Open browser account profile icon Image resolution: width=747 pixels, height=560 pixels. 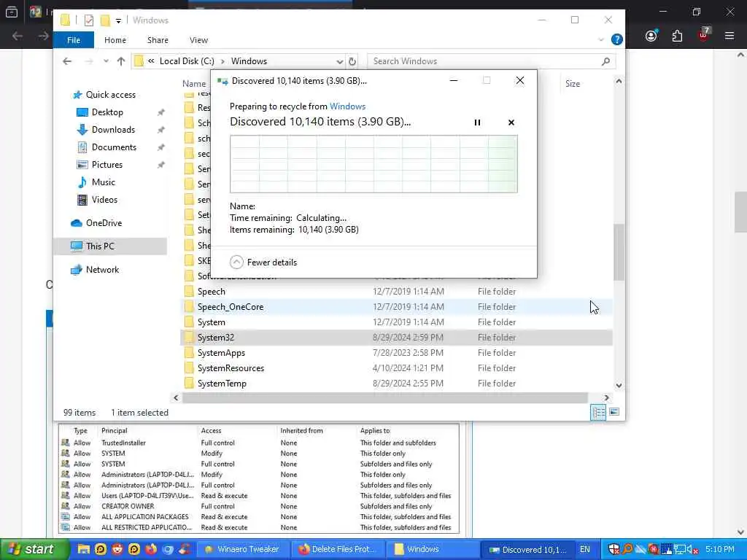pos(651,36)
